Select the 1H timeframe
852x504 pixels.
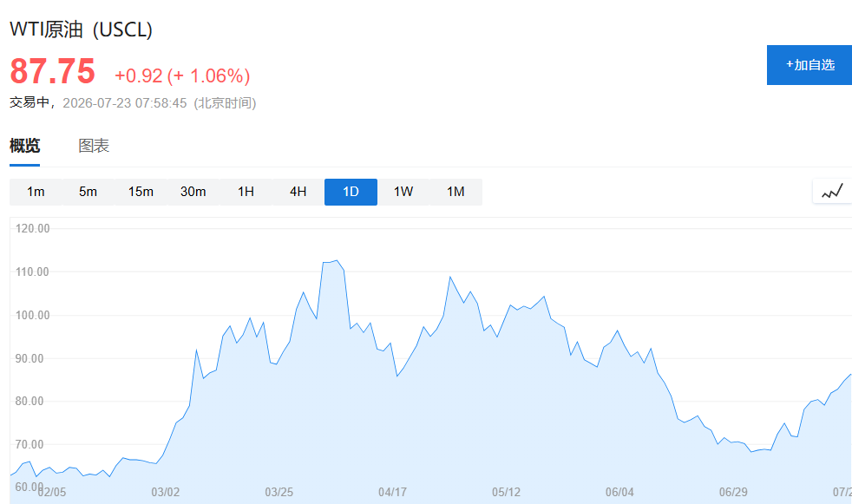[x=246, y=192]
